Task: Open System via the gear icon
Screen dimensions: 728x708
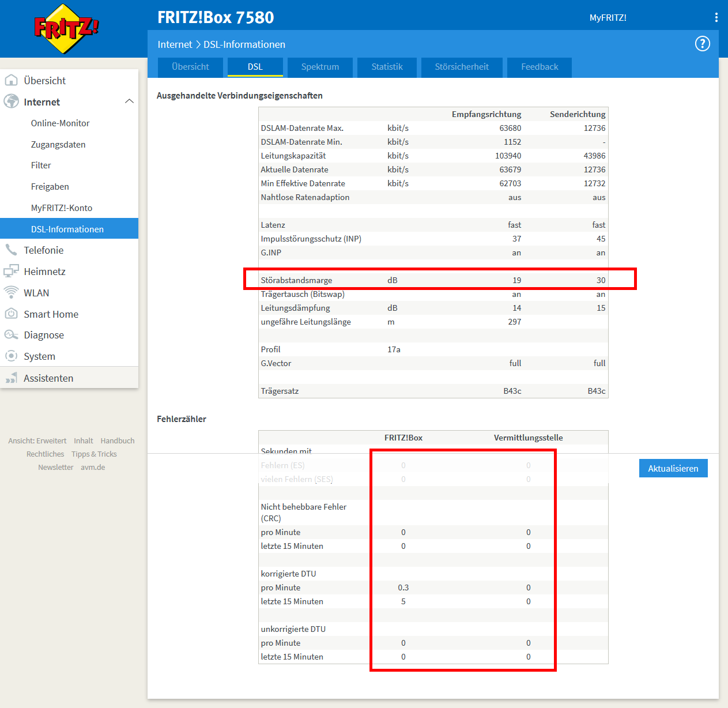Action: click(x=12, y=356)
